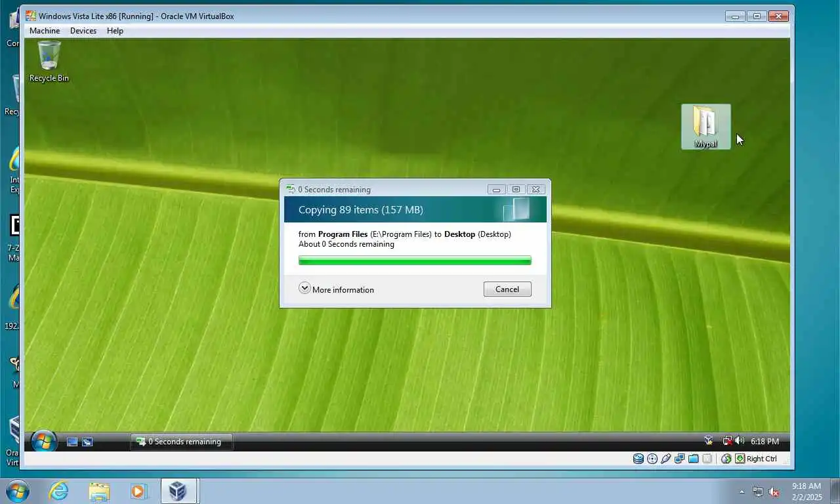Click the VirtualBox Guest Additions tray icon

click(x=708, y=441)
